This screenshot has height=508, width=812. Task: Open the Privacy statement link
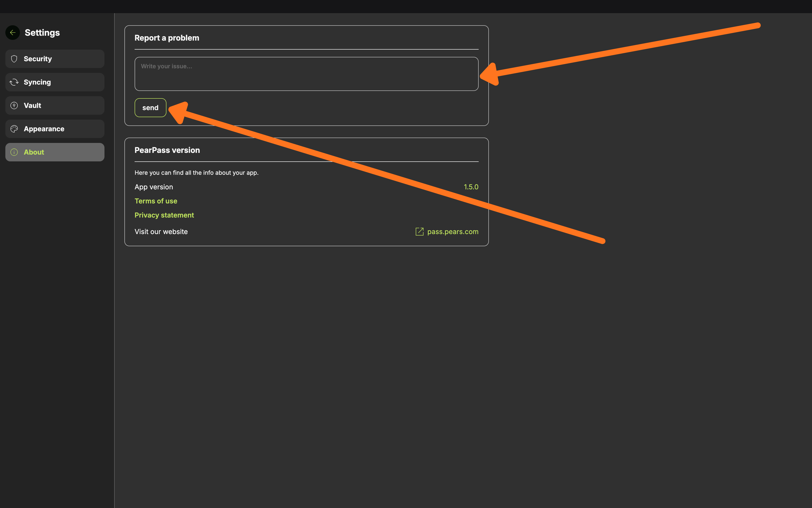(x=164, y=215)
